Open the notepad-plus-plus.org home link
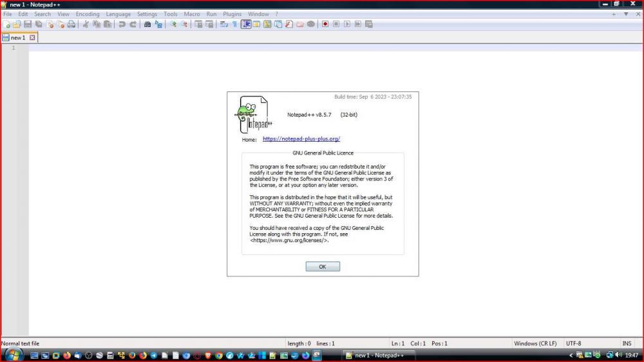The width and height of the screenshot is (644, 362). point(301,139)
